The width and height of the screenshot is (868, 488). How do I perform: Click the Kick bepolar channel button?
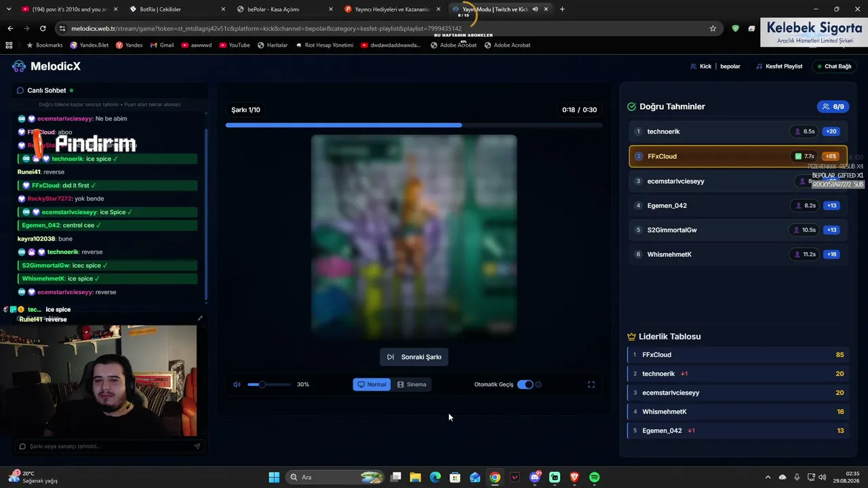(715, 66)
